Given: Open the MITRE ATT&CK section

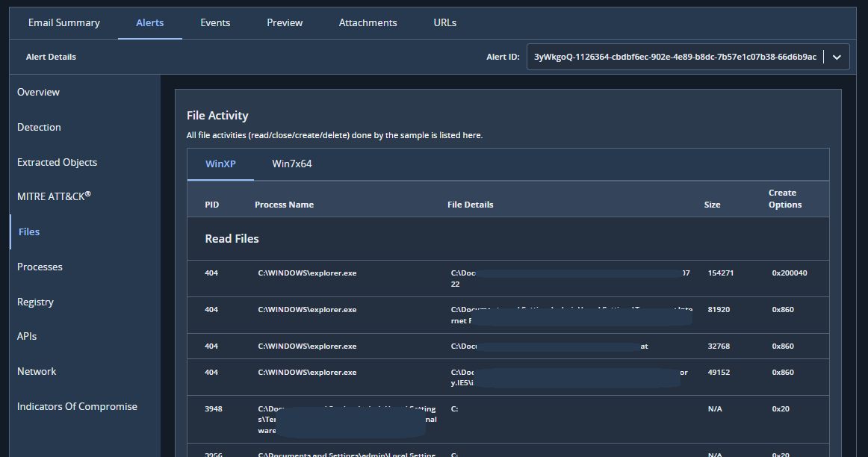Looking at the screenshot, I should (x=54, y=196).
